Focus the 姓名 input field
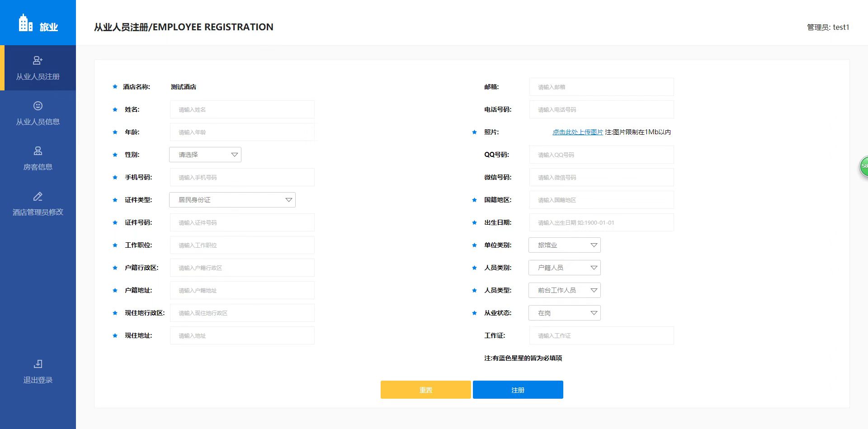The width and height of the screenshot is (868, 429). coord(242,109)
